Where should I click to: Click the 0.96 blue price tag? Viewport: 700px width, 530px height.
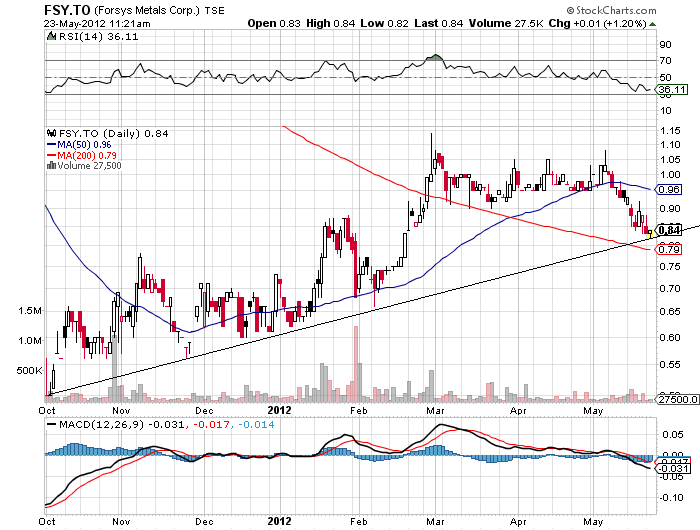click(668, 190)
